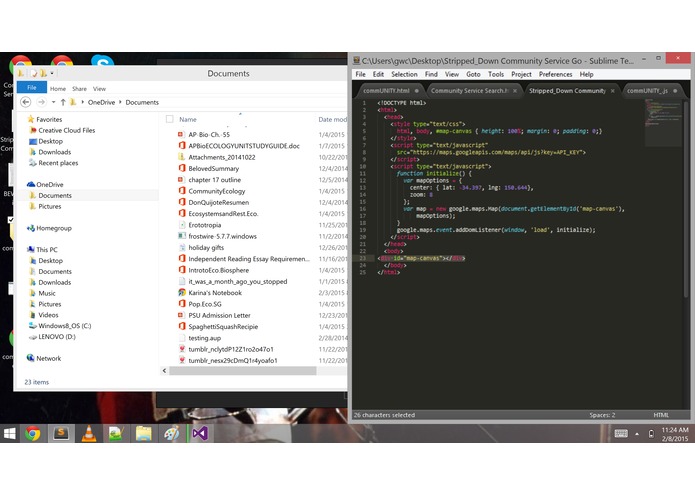Change indentation via Spaces: 2
The width and height of the screenshot is (695, 494).
[x=602, y=415]
